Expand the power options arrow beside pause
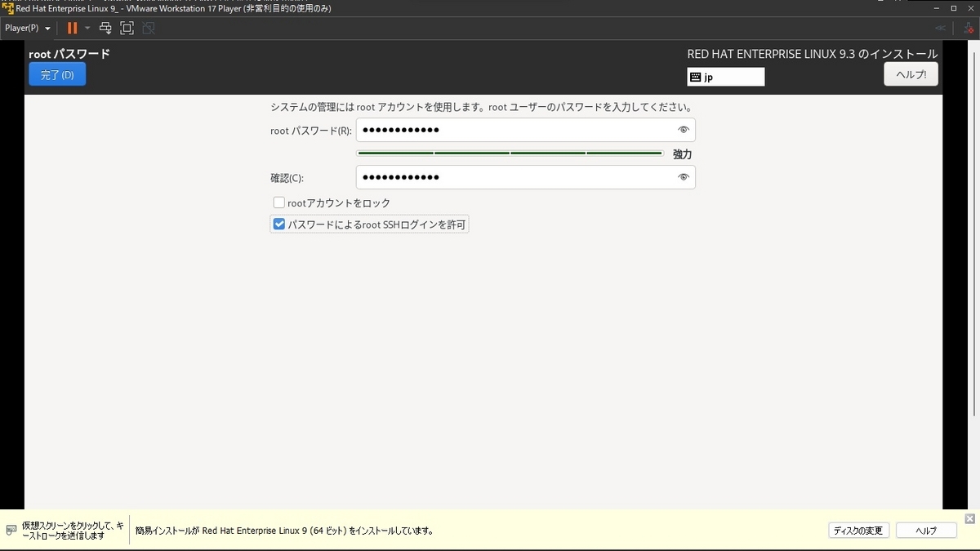The height and width of the screenshot is (551, 980). click(x=87, y=28)
